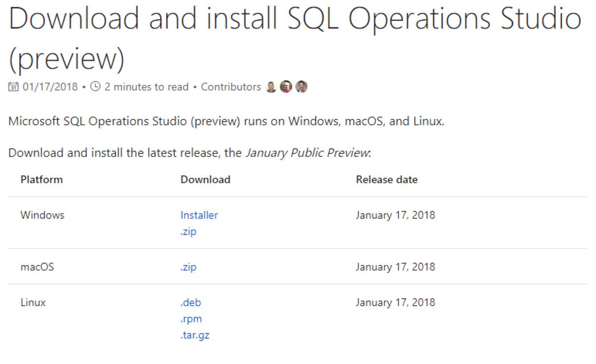Click the Contributors label

pyautogui.click(x=231, y=87)
